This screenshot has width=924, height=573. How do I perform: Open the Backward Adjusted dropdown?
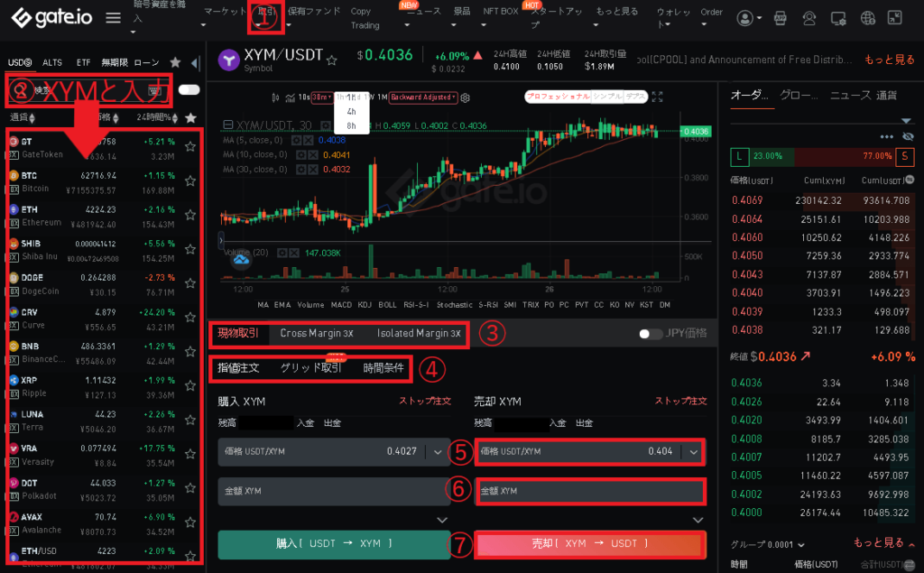[424, 97]
